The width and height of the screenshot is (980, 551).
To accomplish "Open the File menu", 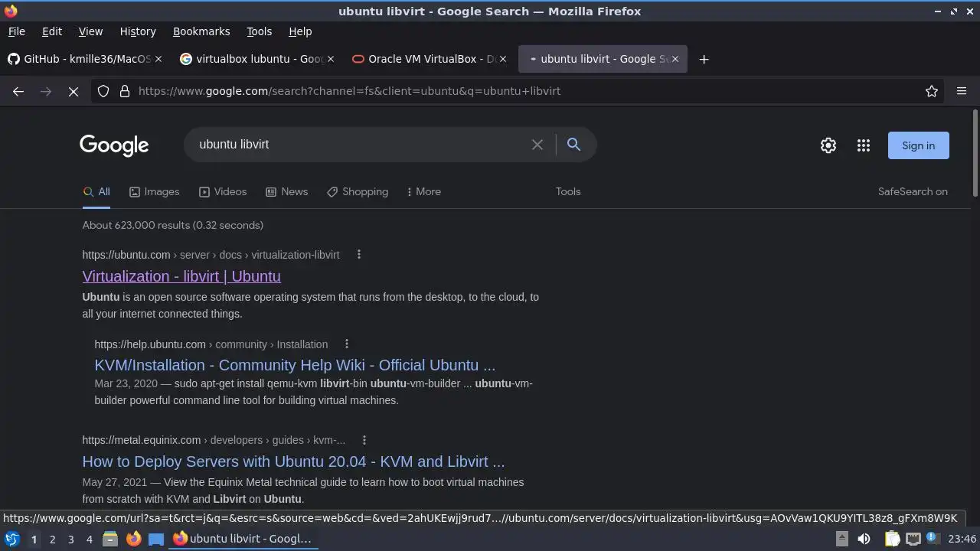I will [16, 31].
